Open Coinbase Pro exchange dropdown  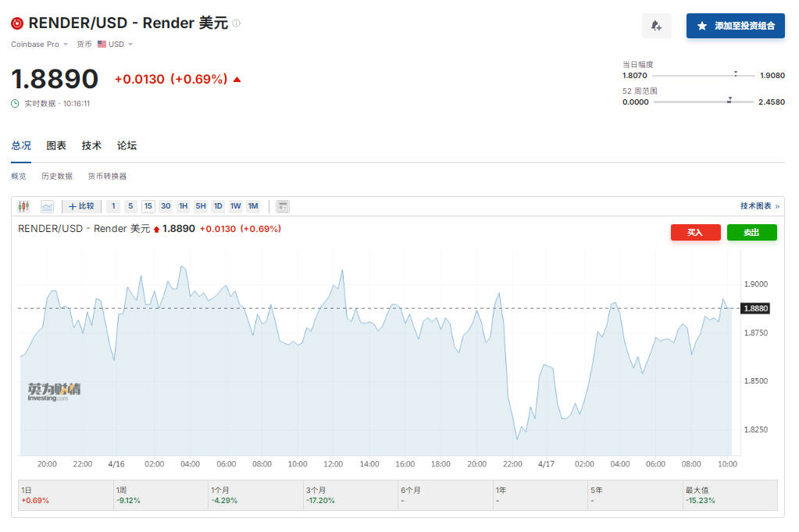pos(39,45)
